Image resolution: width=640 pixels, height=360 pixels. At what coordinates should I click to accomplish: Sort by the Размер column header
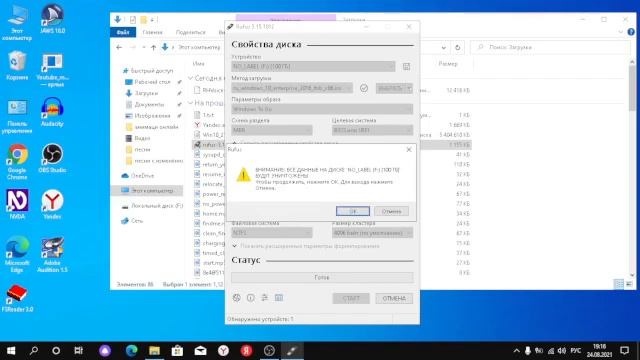[448, 64]
